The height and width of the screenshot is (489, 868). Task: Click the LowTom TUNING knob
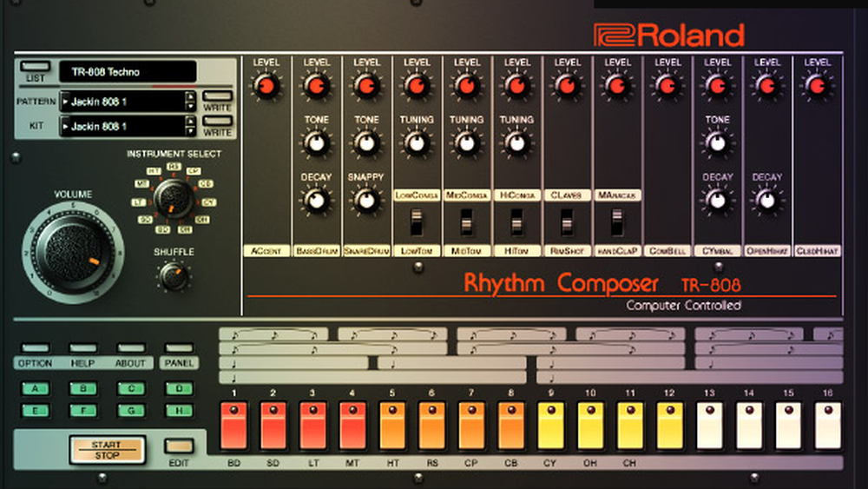(417, 143)
